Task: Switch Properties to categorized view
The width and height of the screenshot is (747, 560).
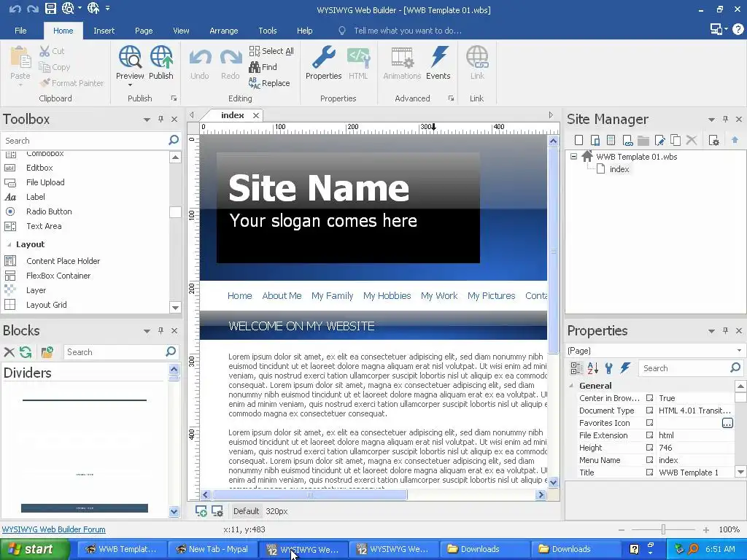Action: [576, 368]
